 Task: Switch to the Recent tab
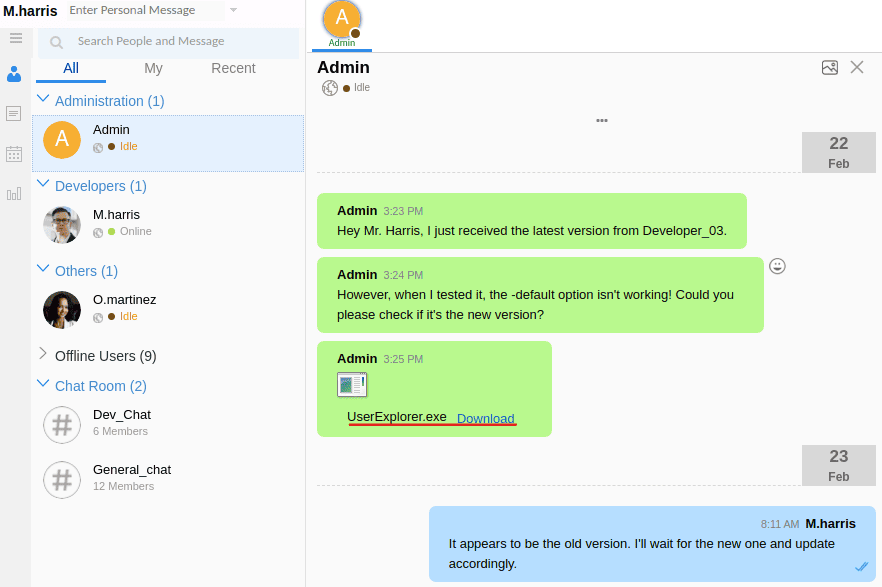[233, 68]
